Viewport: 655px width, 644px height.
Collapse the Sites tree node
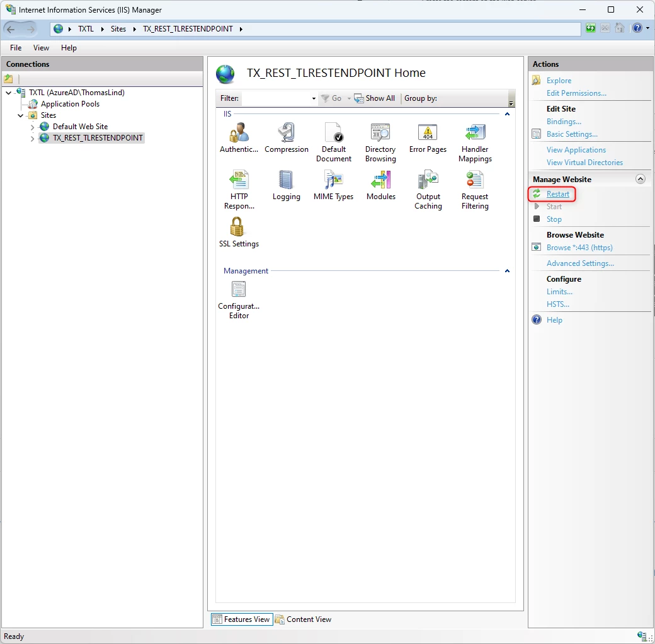click(20, 115)
